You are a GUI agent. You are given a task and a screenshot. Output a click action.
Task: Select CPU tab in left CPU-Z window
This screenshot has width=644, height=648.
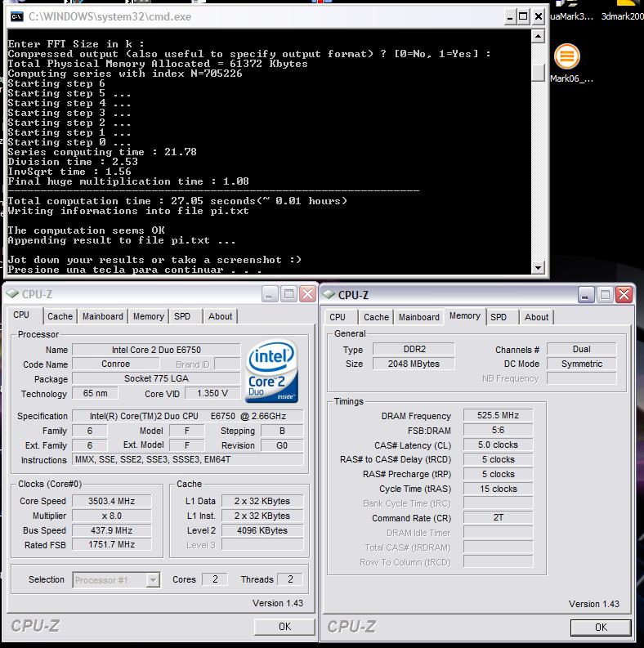21,315
